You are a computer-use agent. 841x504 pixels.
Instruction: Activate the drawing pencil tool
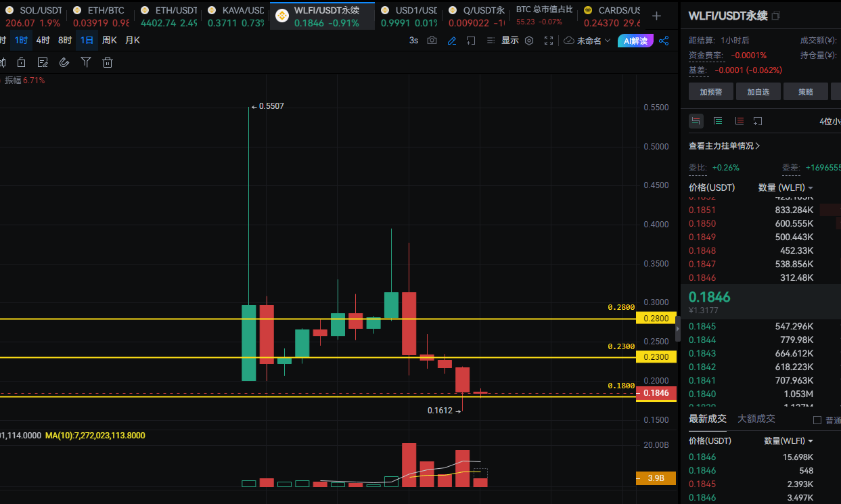pos(452,41)
